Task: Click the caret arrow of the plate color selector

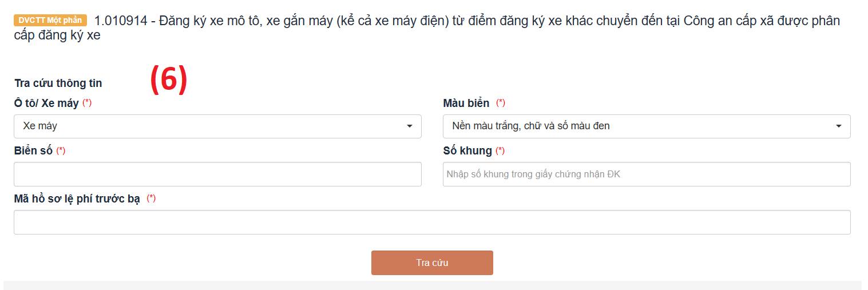Action: (x=839, y=126)
